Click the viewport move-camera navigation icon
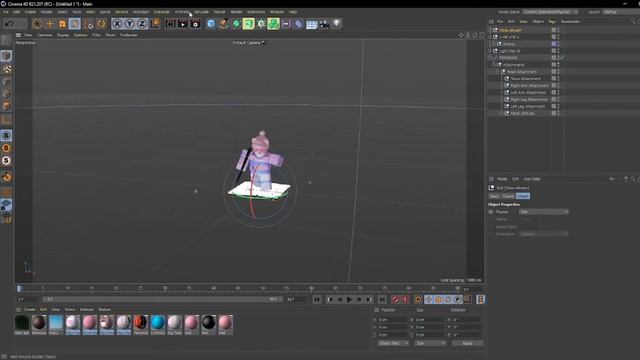640x360 pixels. (x=461, y=36)
